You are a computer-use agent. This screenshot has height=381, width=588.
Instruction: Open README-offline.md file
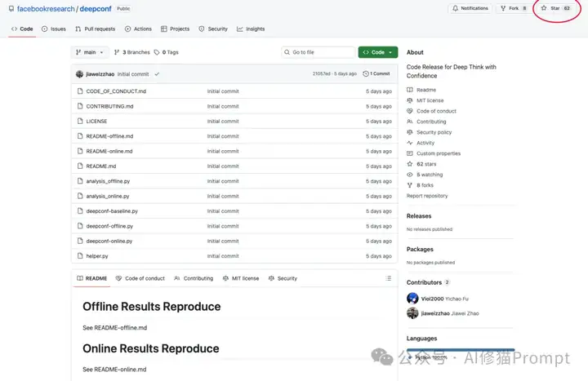coord(109,136)
